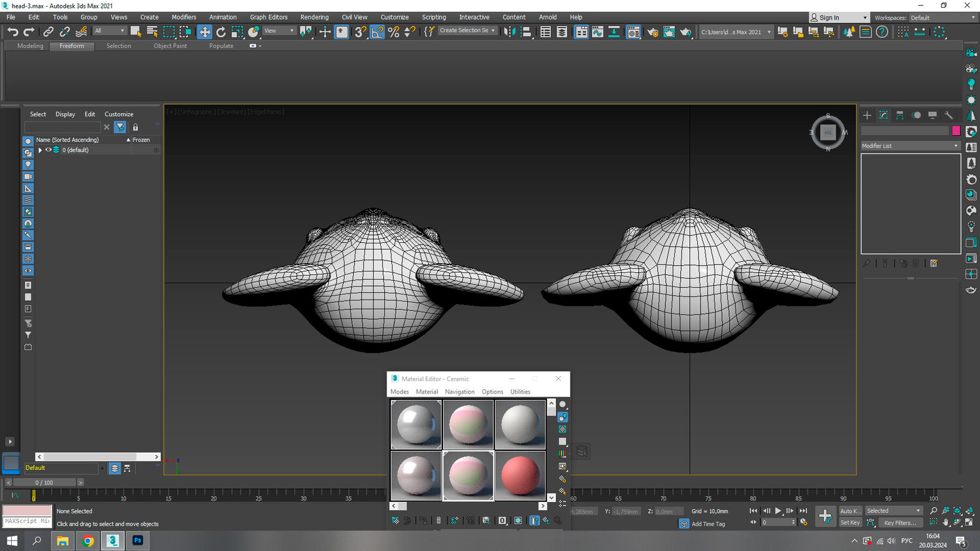Screen dimensions: 980x551
Task: Click the Render Production teapot icon
Action: [x=685, y=31]
